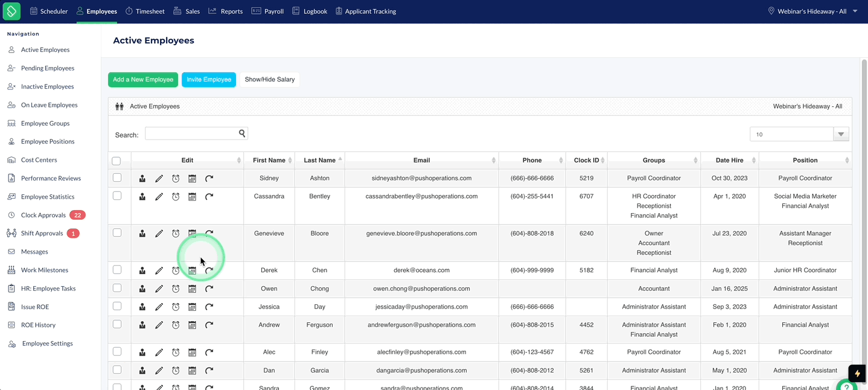
Task: Open the rows-per-page dropdown showing 10
Action: pos(799,134)
